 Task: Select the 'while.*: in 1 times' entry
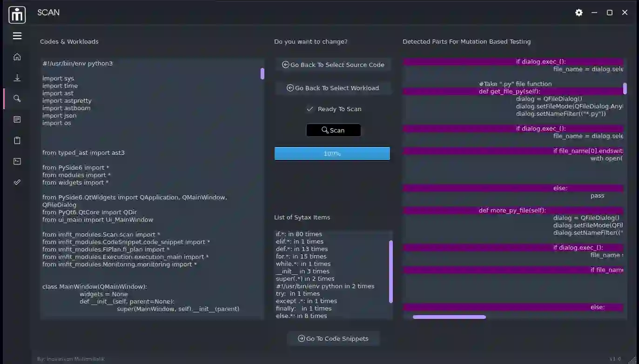303,264
